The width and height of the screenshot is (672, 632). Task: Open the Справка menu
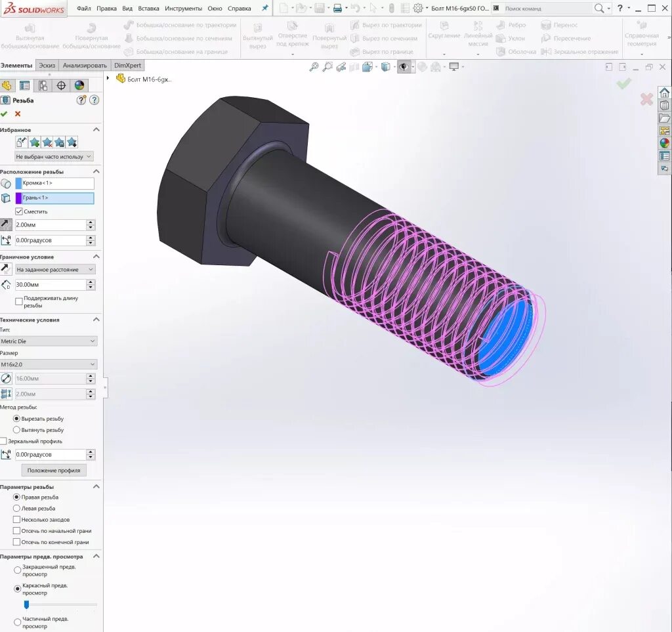(x=239, y=8)
